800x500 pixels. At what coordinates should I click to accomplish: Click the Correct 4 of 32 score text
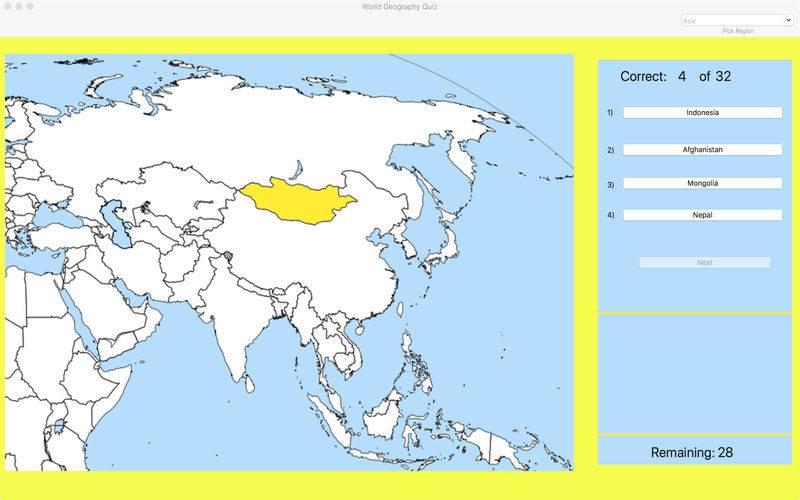676,77
